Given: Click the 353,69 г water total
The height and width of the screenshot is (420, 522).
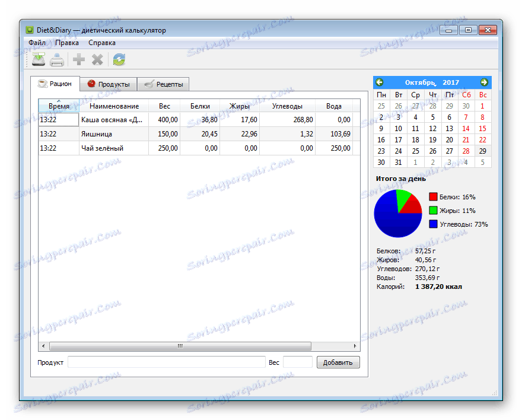Looking at the screenshot, I should 427,278.
